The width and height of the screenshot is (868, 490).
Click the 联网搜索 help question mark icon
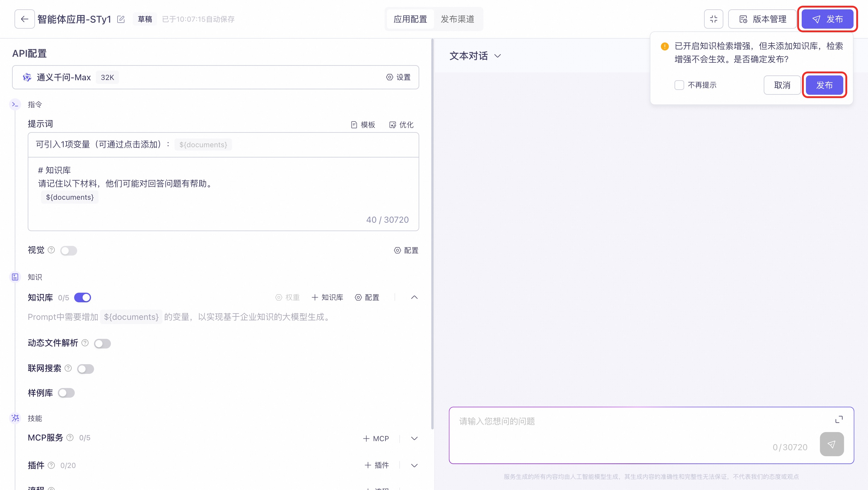pos(68,368)
